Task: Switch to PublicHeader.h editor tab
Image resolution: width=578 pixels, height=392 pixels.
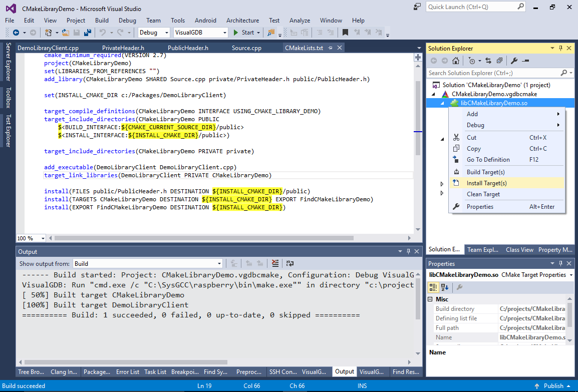Action: tap(188, 48)
